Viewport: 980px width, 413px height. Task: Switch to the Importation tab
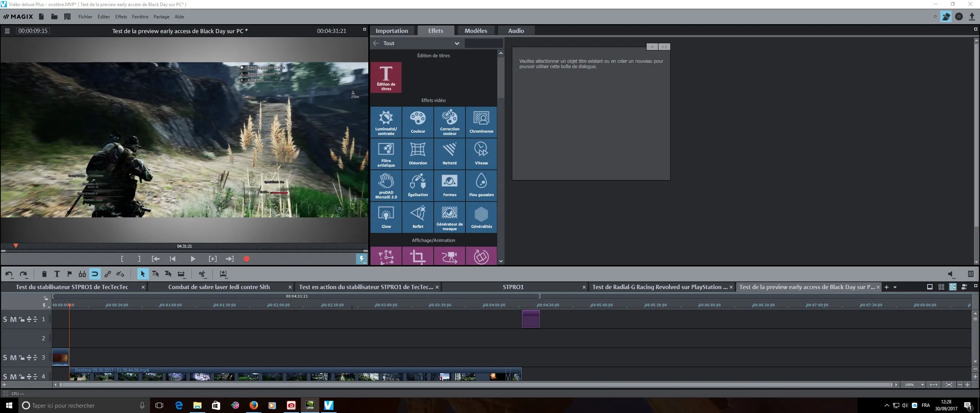click(x=392, y=31)
